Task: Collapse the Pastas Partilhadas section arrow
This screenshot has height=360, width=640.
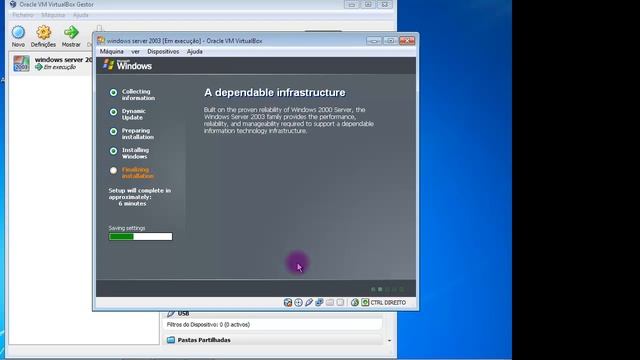Action: 389,340
